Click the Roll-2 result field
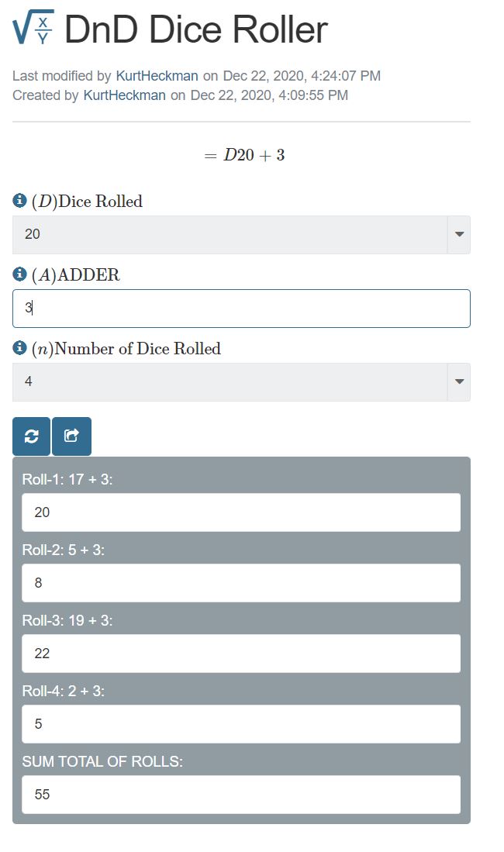The image size is (504, 852). click(x=241, y=583)
